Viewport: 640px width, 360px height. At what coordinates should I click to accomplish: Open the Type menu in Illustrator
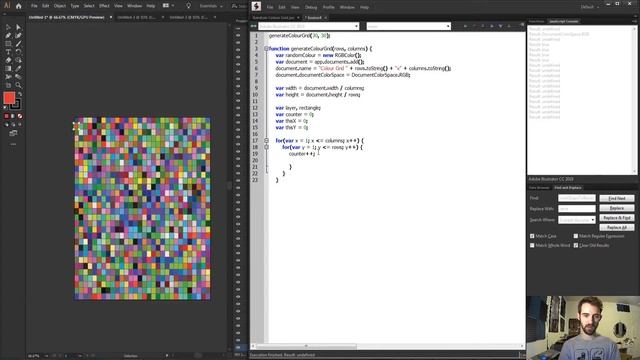(75, 6)
